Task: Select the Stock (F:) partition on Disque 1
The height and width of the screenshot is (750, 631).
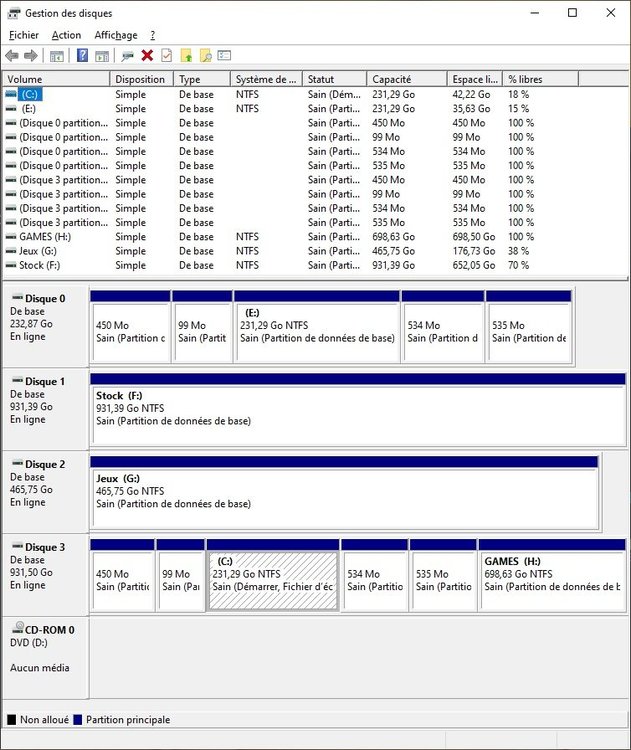Action: (358, 409)
